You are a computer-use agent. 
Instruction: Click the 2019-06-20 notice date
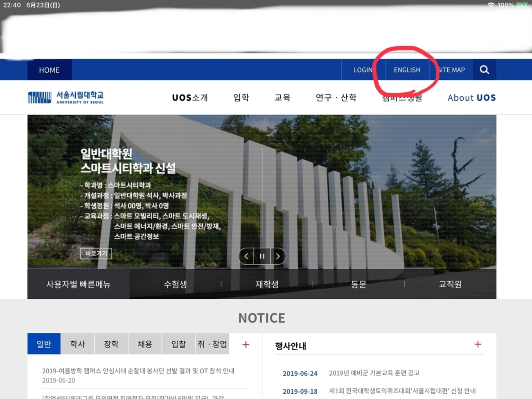(59, 380)
